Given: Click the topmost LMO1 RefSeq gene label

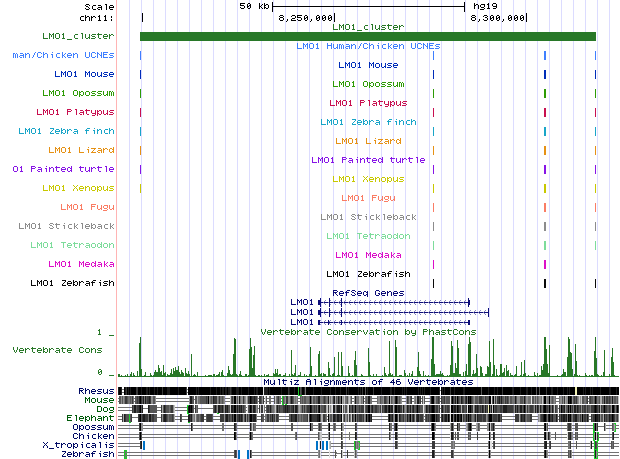Looking at the screenshot, I should 301,301.
